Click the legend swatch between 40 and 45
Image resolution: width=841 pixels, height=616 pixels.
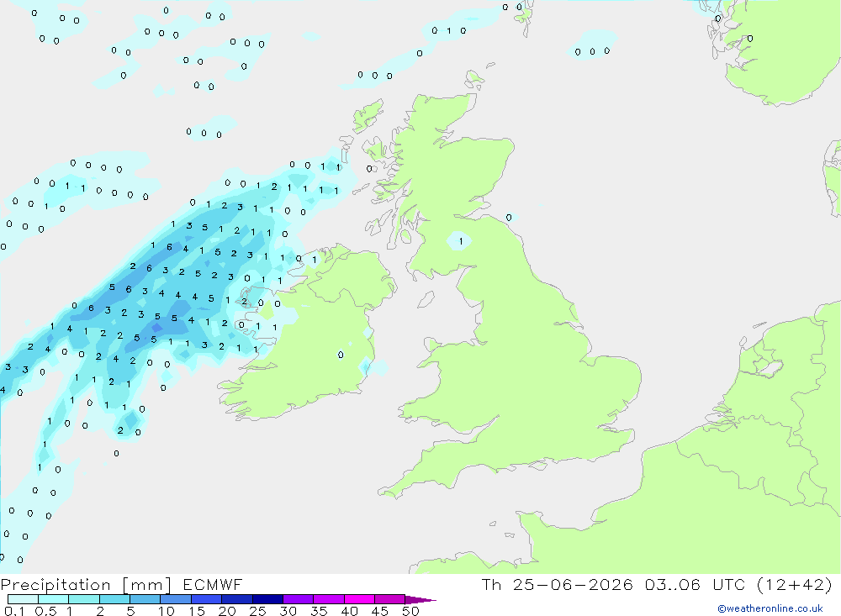click(x=359, y=599)
